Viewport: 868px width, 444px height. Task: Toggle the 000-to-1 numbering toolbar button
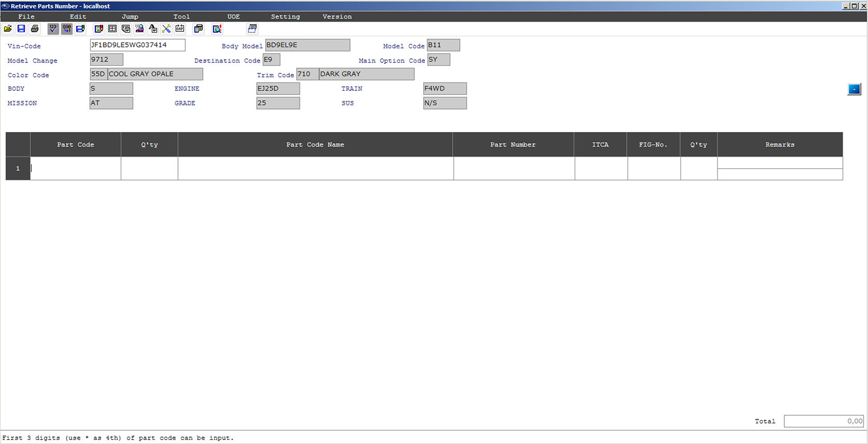click(x=67, y=29)
